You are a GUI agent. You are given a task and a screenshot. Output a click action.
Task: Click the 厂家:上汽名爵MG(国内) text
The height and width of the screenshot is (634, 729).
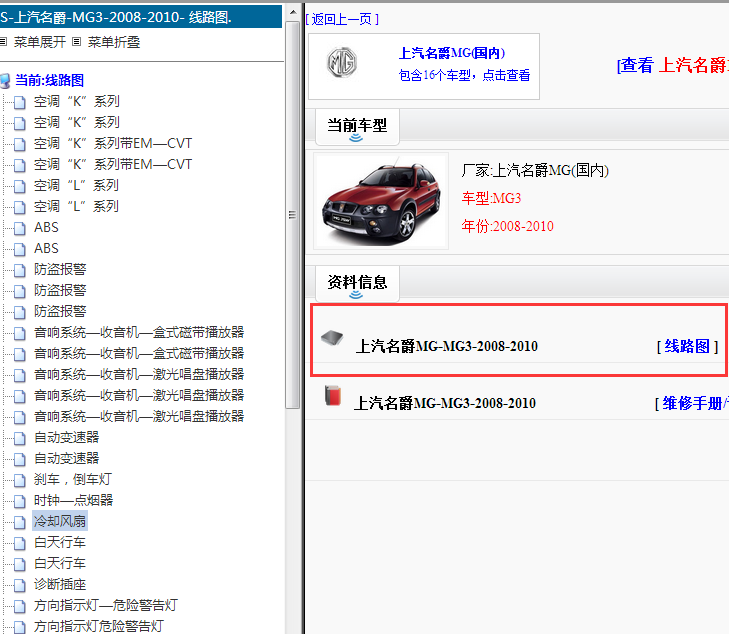coord(535,171)
